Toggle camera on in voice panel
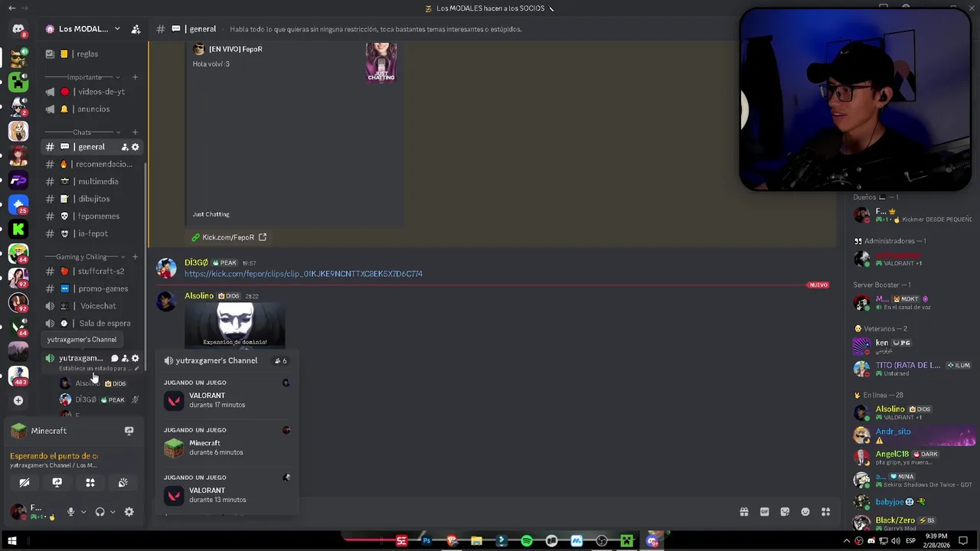This screenshot has width=980, height=551. (x=24, y=483)
